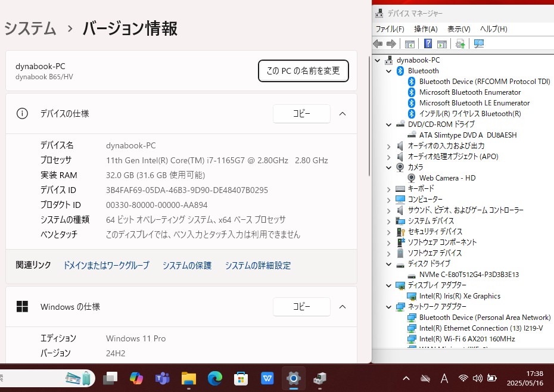Open the システムの保護 link
The height and width of the screenshot is (392, 554).
tap(187, 266)
